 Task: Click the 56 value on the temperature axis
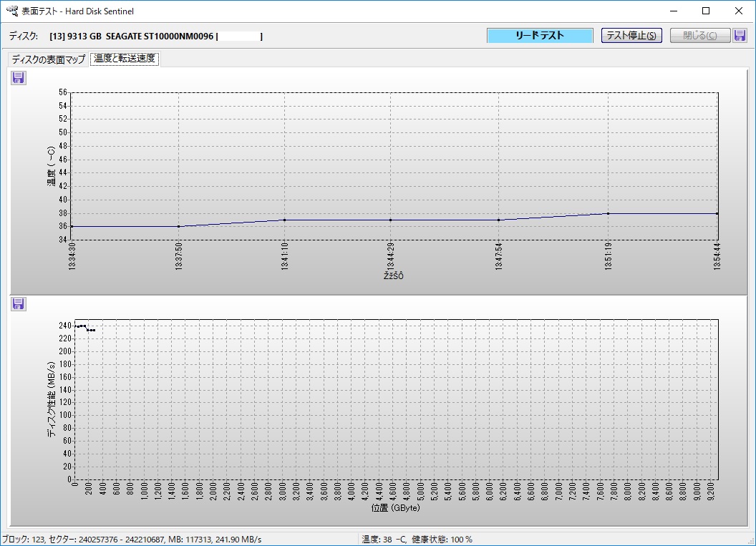point(63,92)
